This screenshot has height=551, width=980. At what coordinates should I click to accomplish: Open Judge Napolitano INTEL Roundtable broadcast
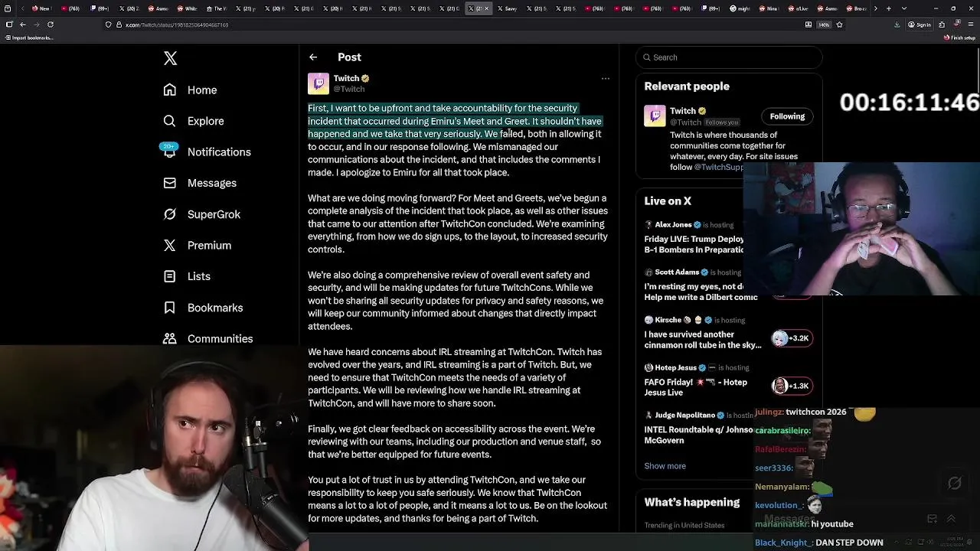(698, 427)
